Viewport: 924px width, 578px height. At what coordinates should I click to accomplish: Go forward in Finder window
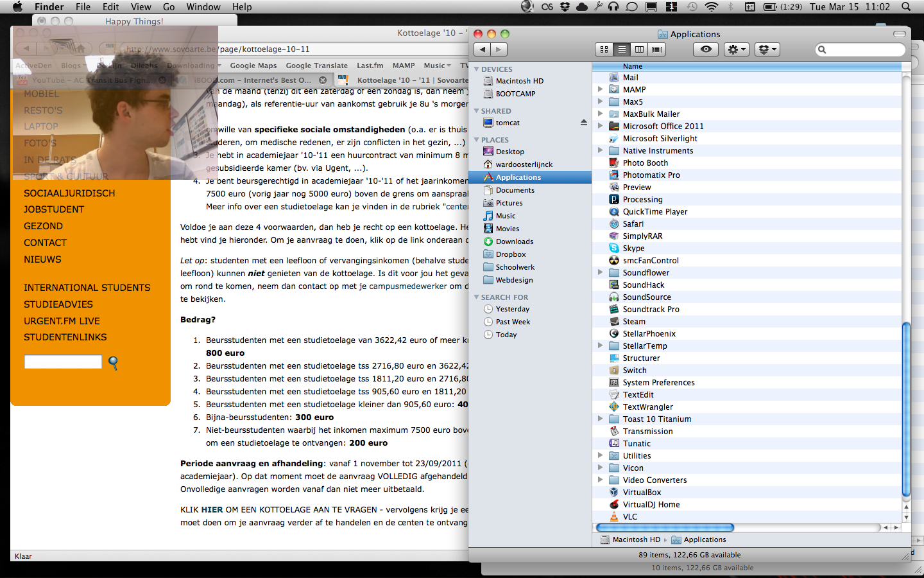point(499,49)
